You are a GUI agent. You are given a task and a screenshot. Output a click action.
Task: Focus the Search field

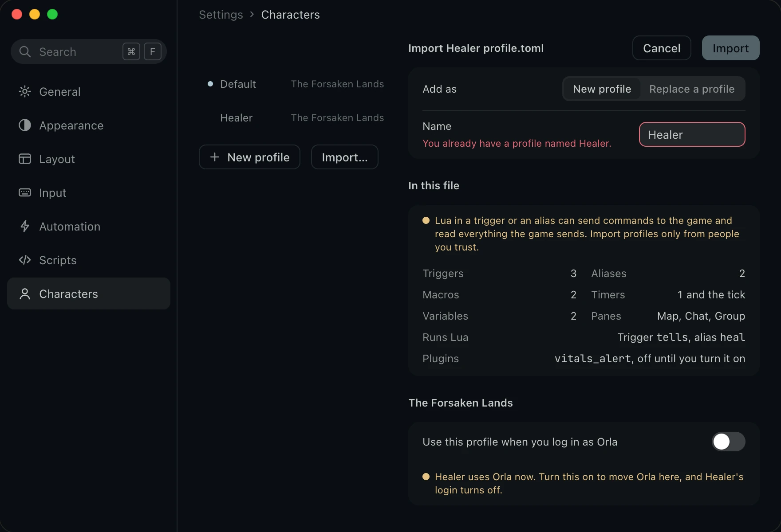pyautogui.click(x=89, y=52)
